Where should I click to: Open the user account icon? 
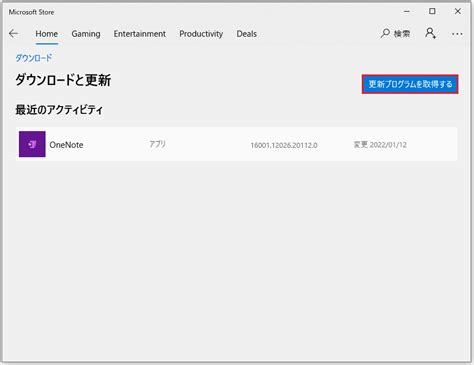tap(430, 33)
